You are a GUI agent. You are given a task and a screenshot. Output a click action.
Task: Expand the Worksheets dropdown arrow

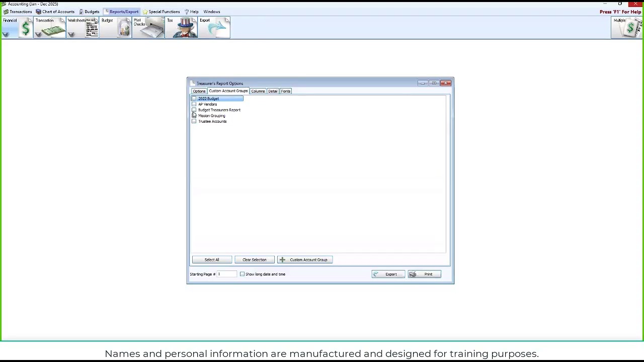(x=71, y=34)
